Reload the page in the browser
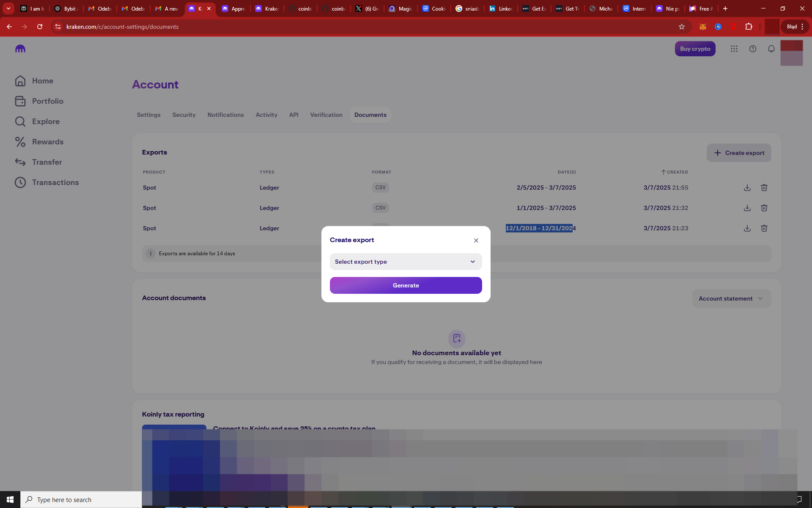This screenshot has width=812, height=508. [x=40, y=27]
